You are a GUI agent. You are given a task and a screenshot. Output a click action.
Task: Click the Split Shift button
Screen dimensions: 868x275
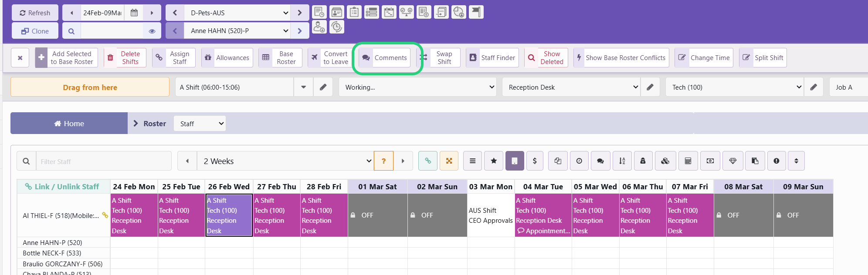(x=763, y=57)
